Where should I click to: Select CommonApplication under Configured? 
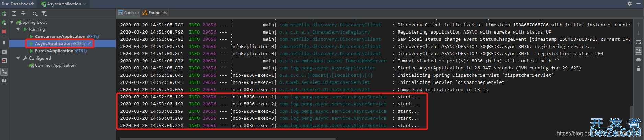tap(55, 65)
